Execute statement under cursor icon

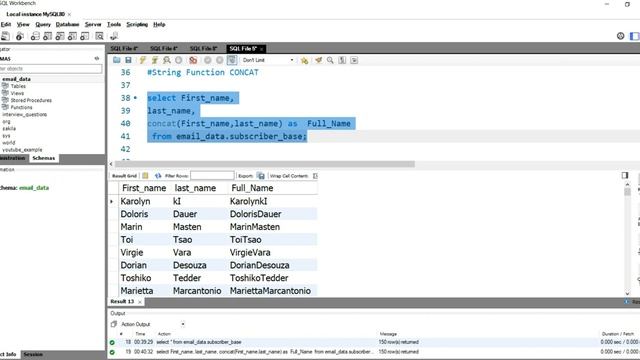pyautogui.click(x=155, y=60)
